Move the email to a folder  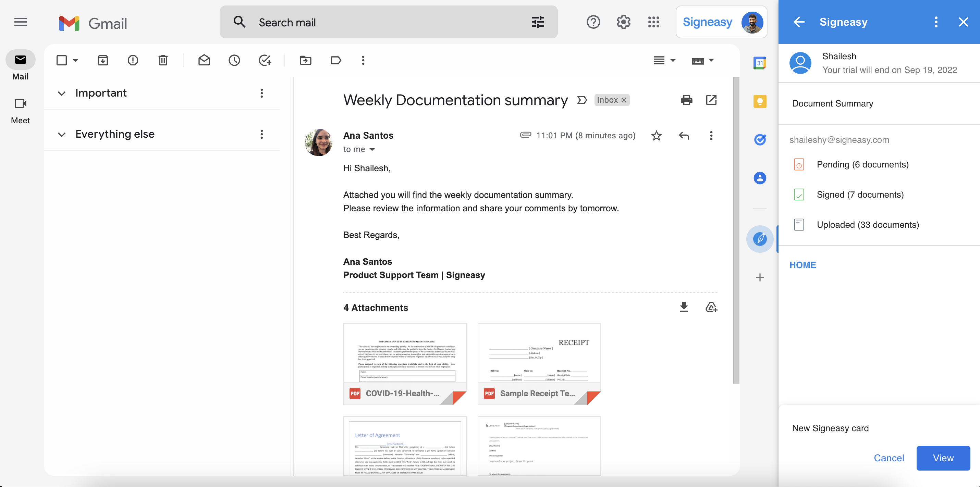pyautogui.click(x=306, y=60)
